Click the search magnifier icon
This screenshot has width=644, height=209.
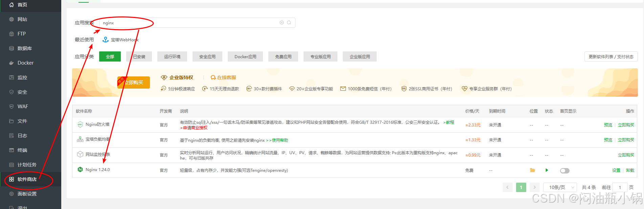[x=289, y=23]
